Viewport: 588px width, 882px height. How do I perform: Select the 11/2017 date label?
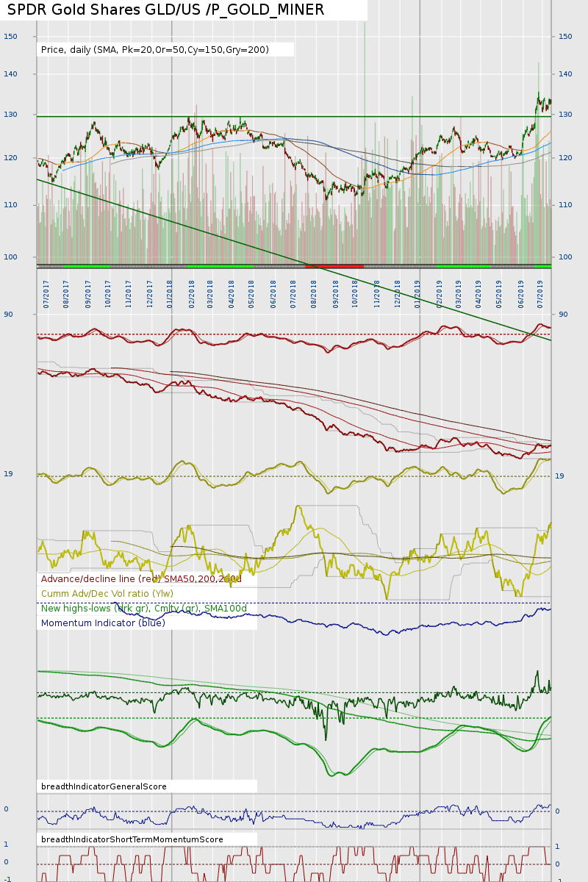coord(129,293)
